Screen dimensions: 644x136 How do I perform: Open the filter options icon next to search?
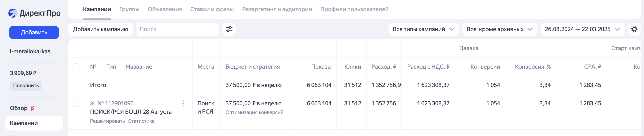coord(229,29)
